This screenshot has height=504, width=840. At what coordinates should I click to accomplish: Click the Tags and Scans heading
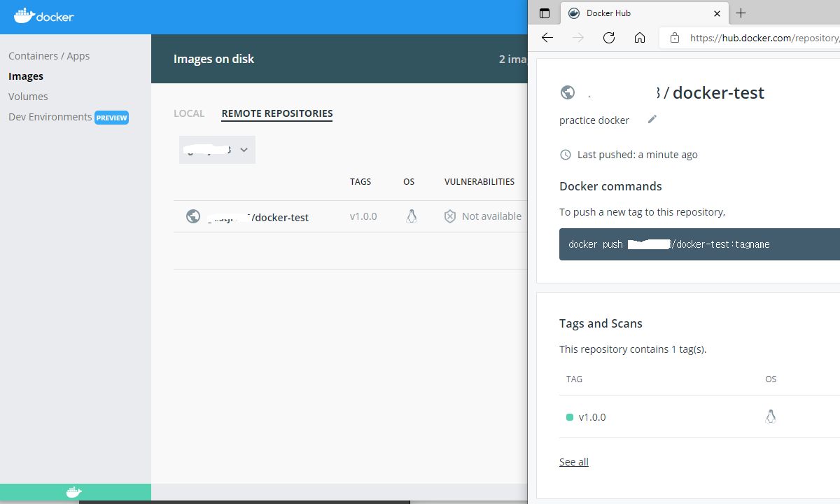601,323
